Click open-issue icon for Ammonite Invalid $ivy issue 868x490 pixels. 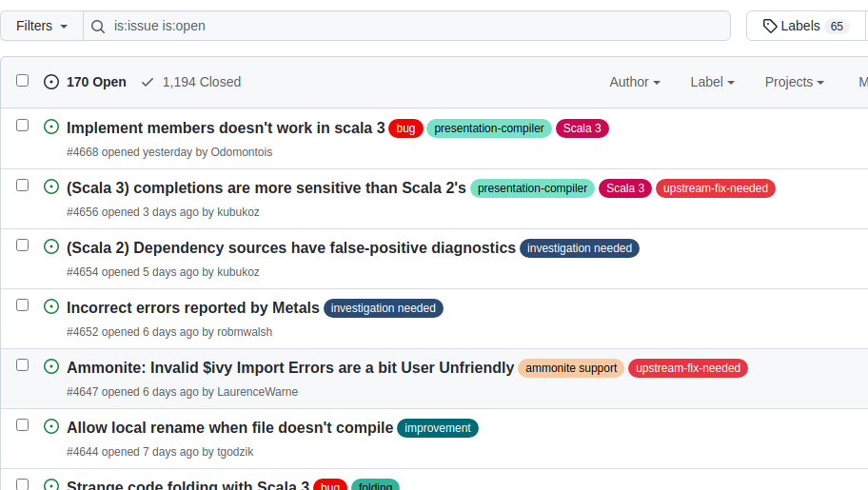click(51, 366)
